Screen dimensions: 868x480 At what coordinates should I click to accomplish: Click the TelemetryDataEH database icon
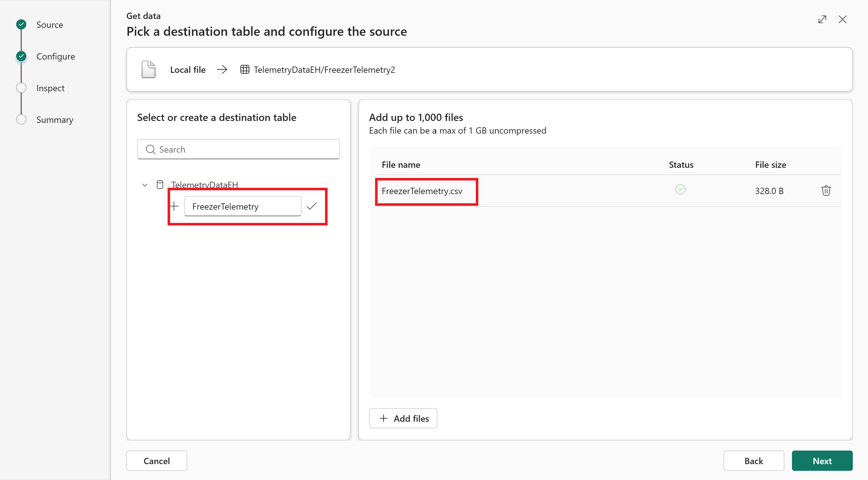[160, 185]
